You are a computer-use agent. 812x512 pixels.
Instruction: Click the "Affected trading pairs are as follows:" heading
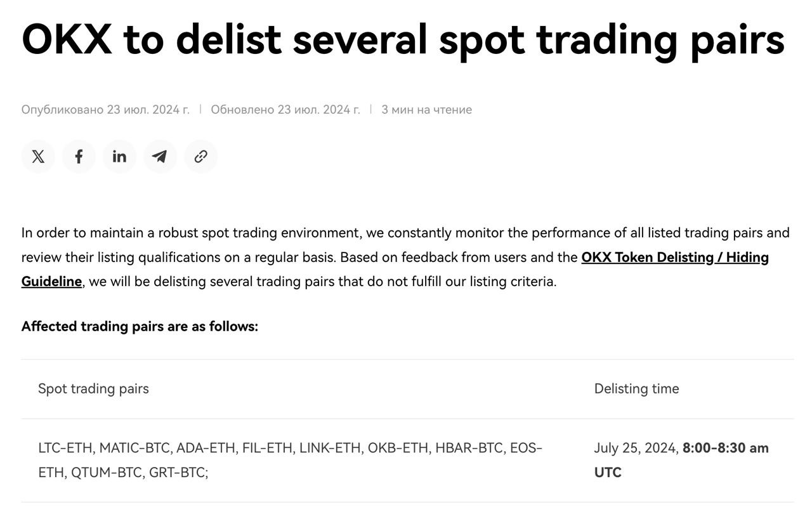140,327
